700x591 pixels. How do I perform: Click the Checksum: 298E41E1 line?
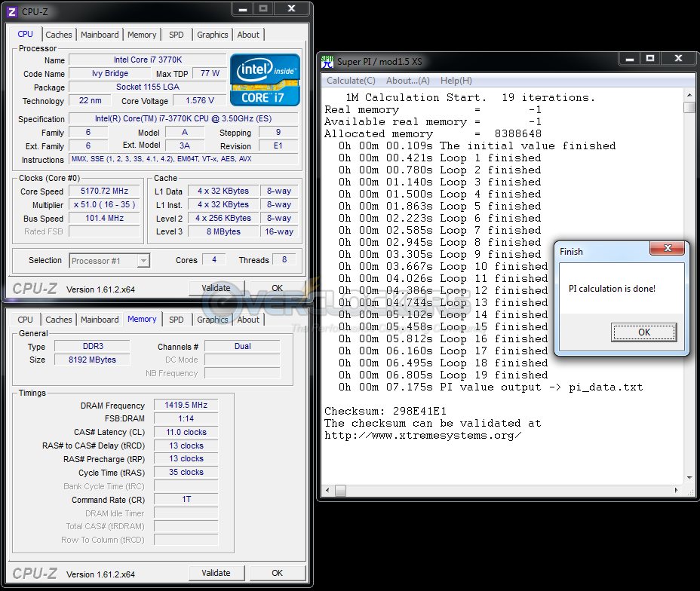coord(385,412)
